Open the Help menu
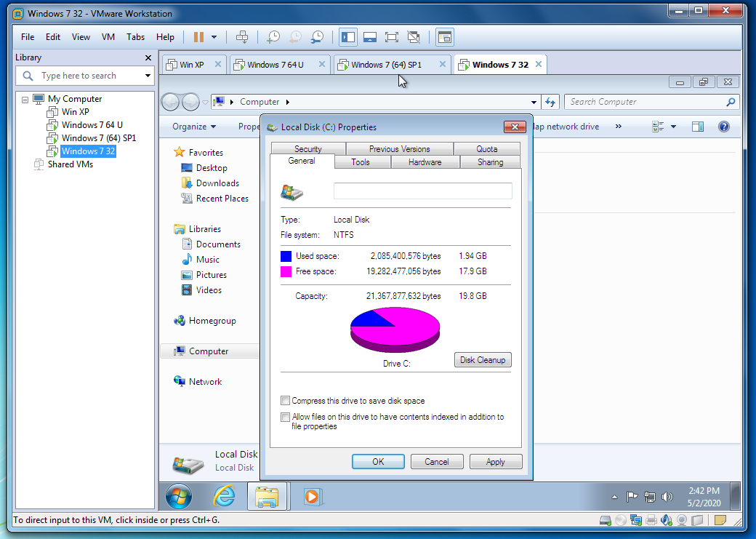This screenshot has height=539, width=756. pyautogui.click(x=165, y=37)
